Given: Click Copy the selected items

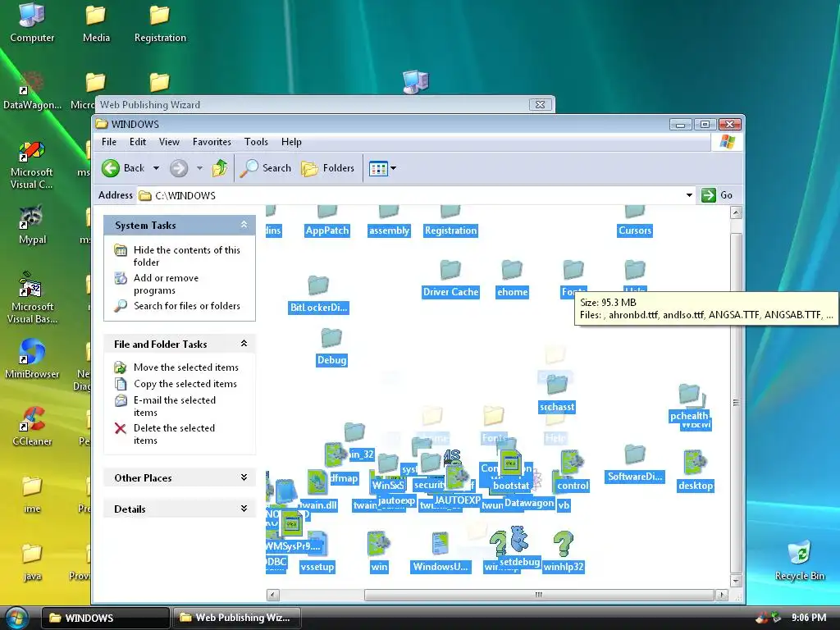Looking at the screenshot, I should 185,384.
